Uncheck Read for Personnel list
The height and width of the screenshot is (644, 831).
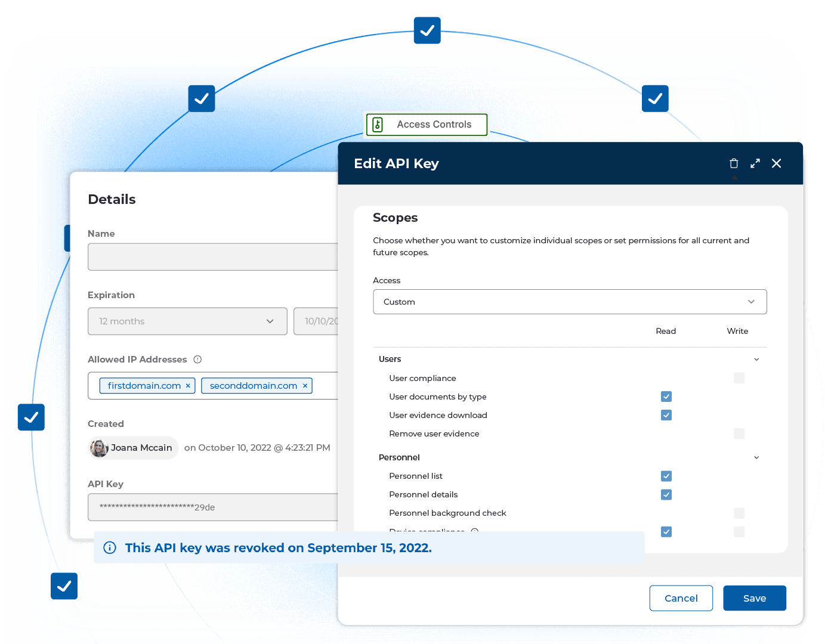[x=666, y=476]
